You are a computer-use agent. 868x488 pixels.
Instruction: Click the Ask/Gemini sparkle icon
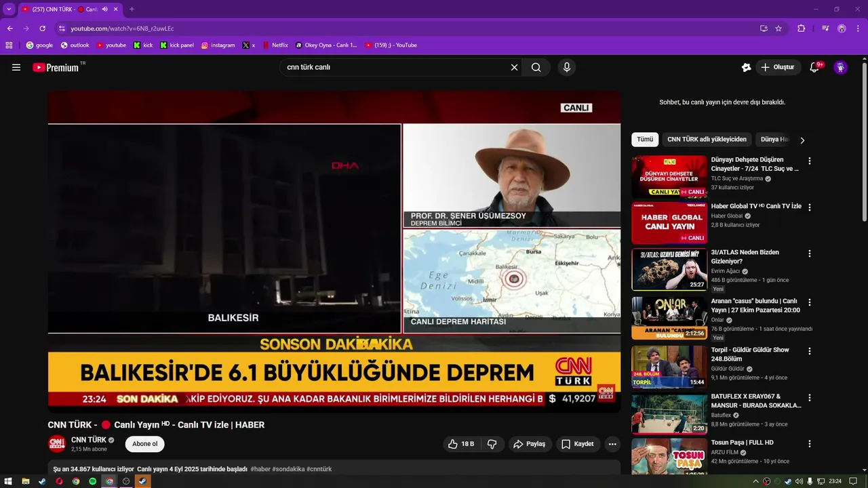746,67
